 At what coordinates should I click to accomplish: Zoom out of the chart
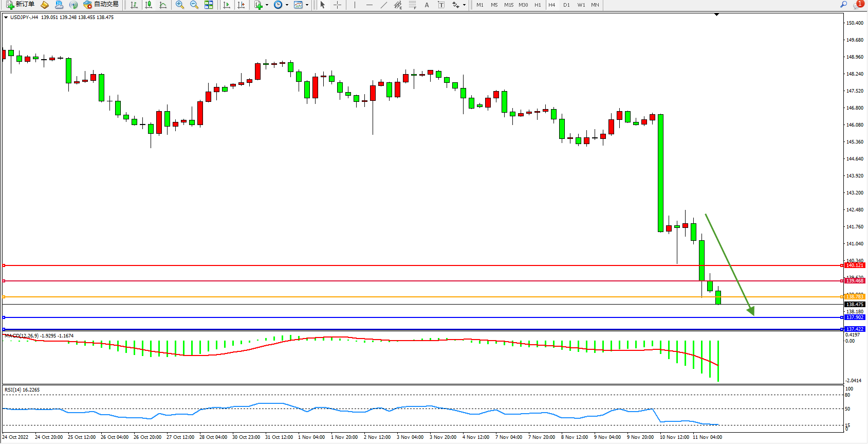(194, 5)
